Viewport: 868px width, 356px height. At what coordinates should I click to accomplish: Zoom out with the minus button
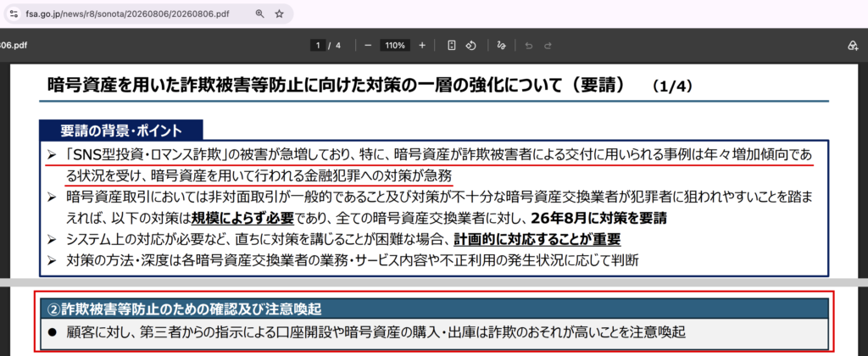pos(368,46)
